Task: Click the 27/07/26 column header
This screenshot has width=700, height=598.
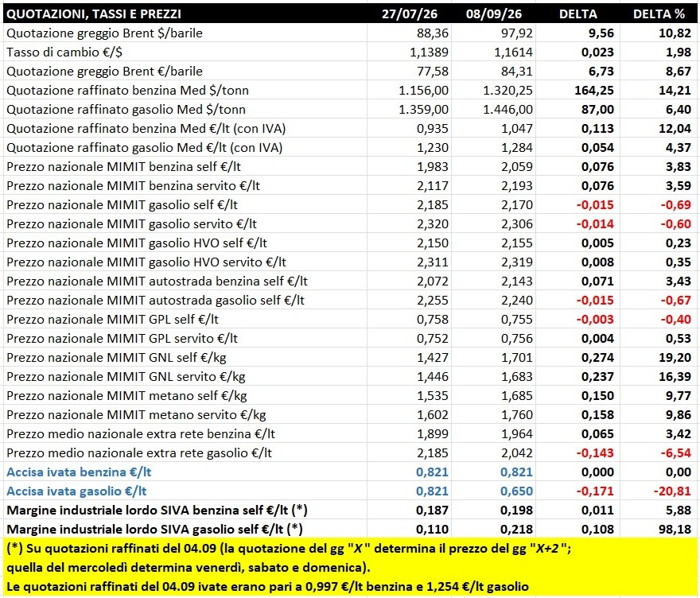Action: click(410, 14)
